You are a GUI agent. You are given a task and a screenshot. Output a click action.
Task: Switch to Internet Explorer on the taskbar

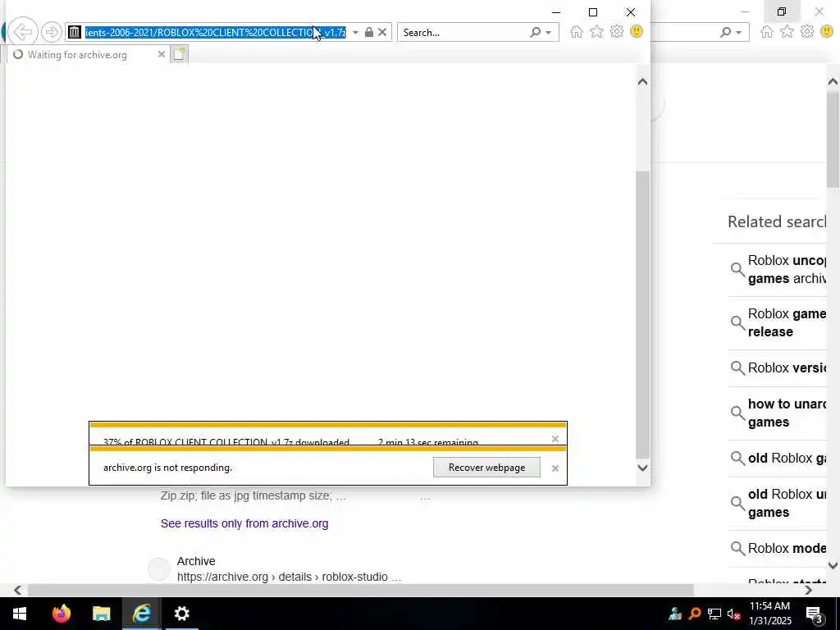click(141, 614)
